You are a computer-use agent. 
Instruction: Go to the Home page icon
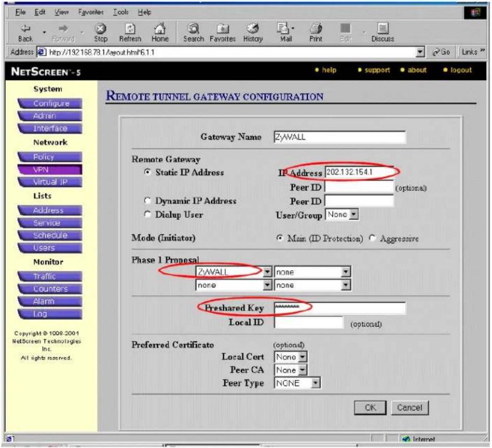point(160,29)
